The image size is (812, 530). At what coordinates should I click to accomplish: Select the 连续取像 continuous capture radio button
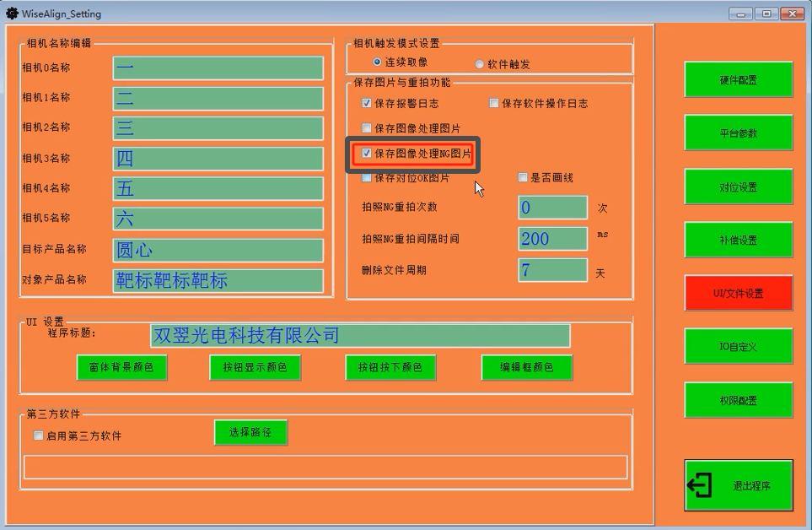(x=377, y=62)
